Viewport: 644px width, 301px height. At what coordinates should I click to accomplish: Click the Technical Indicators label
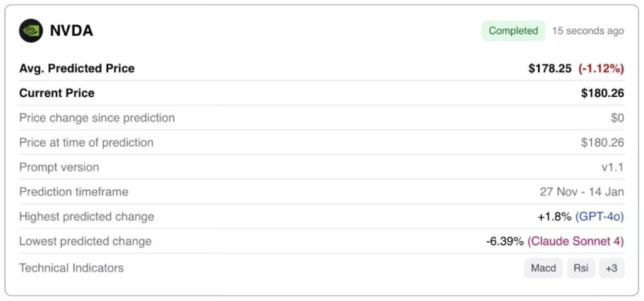point(71,268)
